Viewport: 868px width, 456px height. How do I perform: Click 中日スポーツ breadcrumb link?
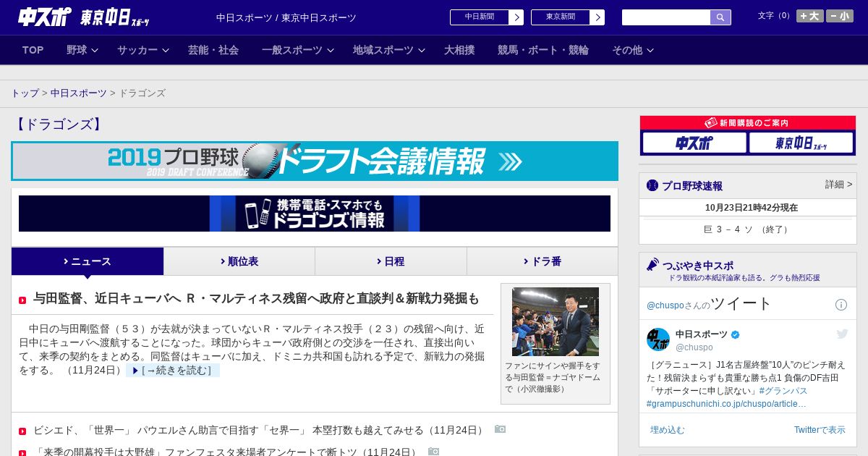click(x=79, y=93)
